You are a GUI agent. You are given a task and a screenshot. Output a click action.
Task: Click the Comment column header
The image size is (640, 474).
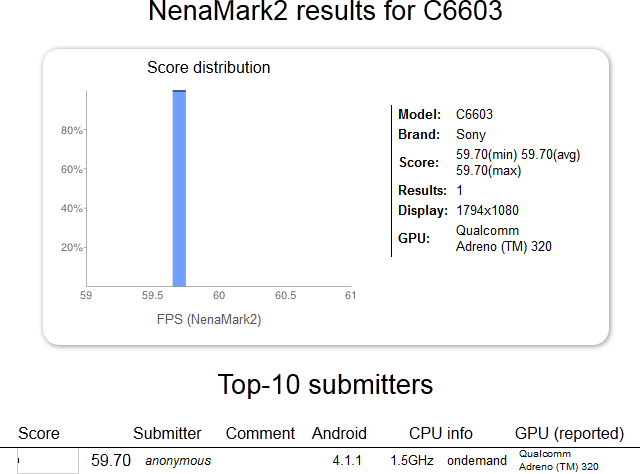click(260, 433)
